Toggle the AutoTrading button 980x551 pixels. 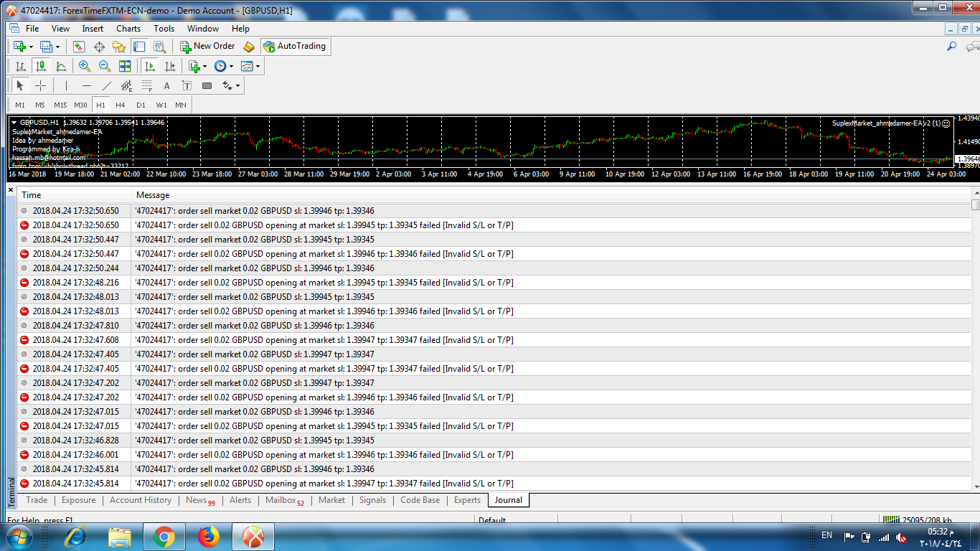294,46
